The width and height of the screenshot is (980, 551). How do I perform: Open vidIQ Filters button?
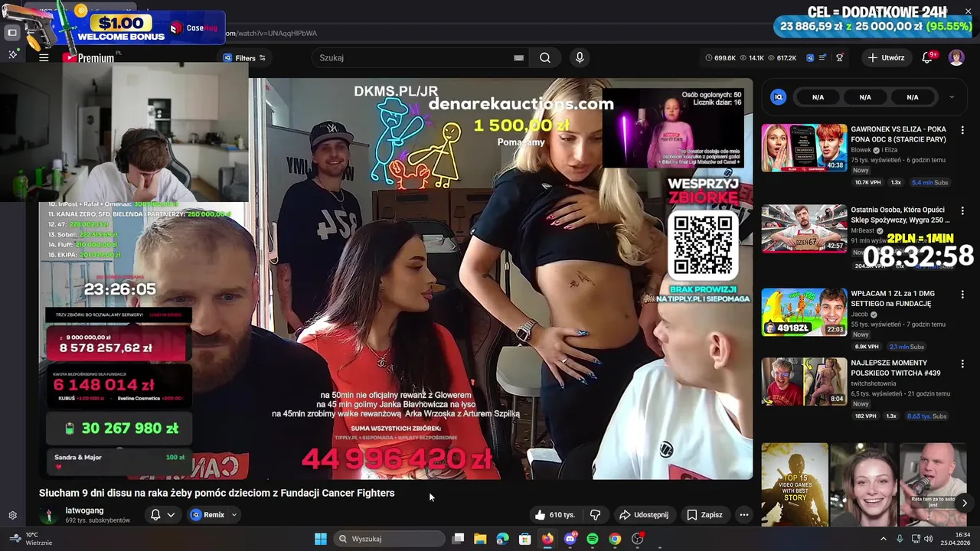[244, 58]
